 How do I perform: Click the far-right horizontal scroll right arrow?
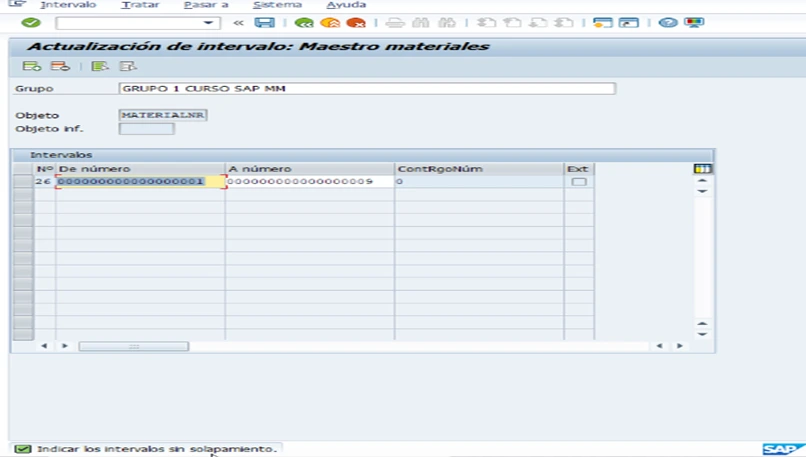click(x=680, y=346)
